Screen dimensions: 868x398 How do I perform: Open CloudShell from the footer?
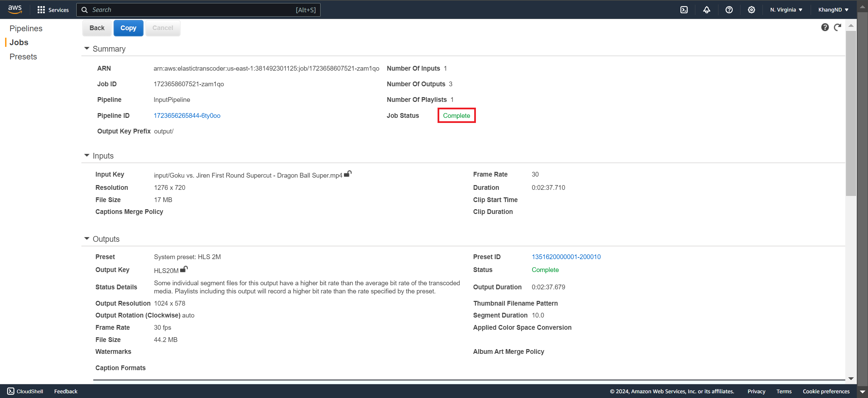coord(25,391)
